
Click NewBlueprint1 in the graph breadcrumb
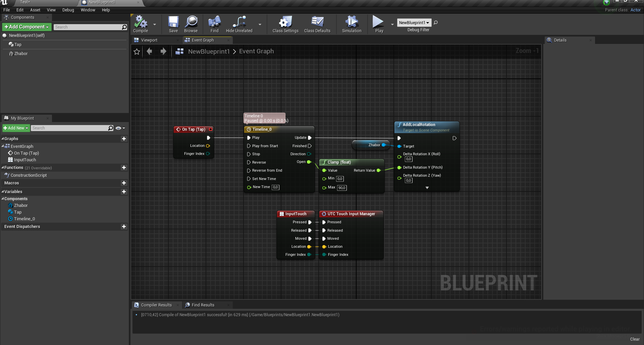(x=209, y=51)
